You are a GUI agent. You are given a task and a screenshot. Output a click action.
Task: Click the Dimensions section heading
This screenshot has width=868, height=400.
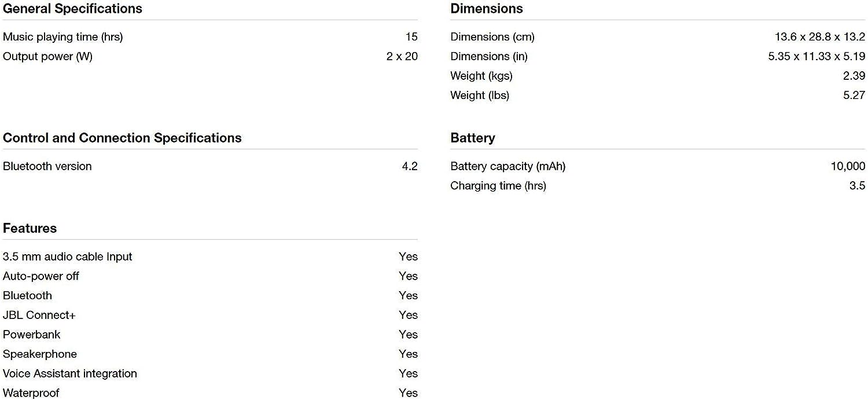tap(486, 9)
